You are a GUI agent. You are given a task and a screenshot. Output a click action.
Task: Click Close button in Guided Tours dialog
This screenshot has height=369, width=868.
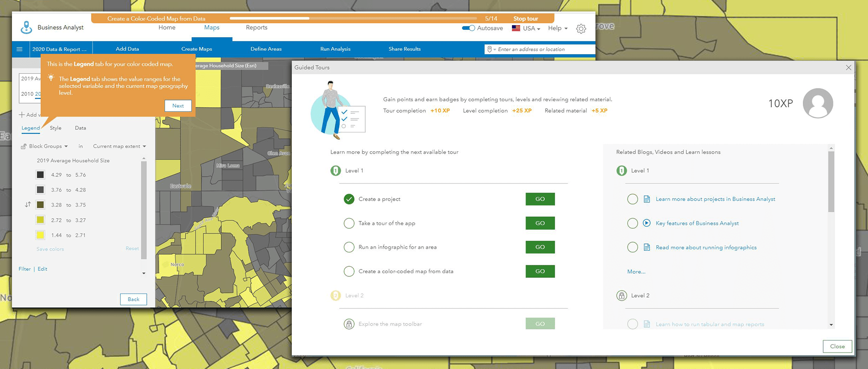point(837,346)
